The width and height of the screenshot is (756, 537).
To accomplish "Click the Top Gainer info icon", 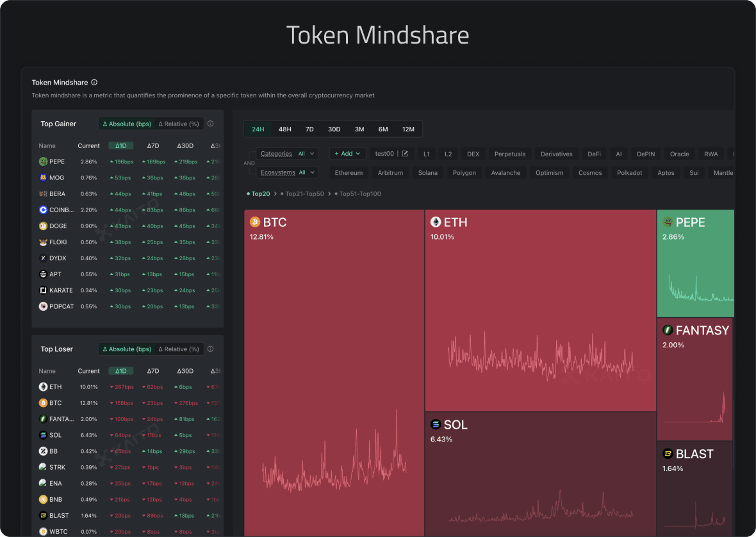I will tap(210, 124).
